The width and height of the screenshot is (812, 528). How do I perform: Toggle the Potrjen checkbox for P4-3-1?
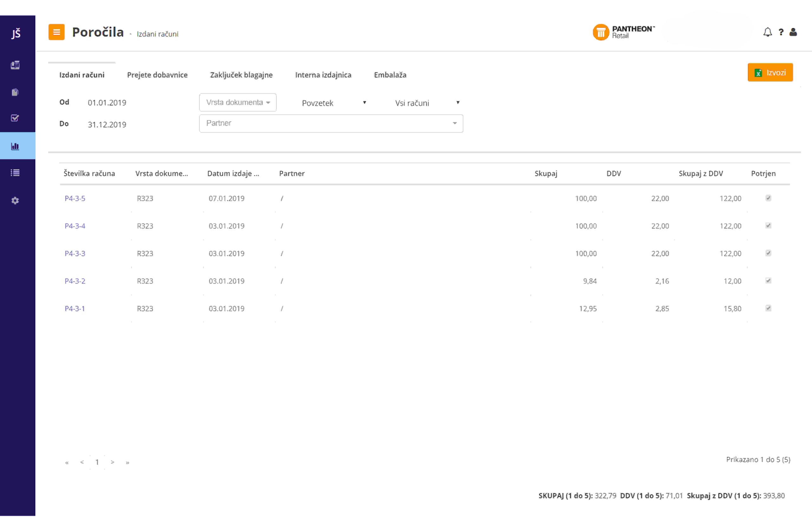click(768, 308)
